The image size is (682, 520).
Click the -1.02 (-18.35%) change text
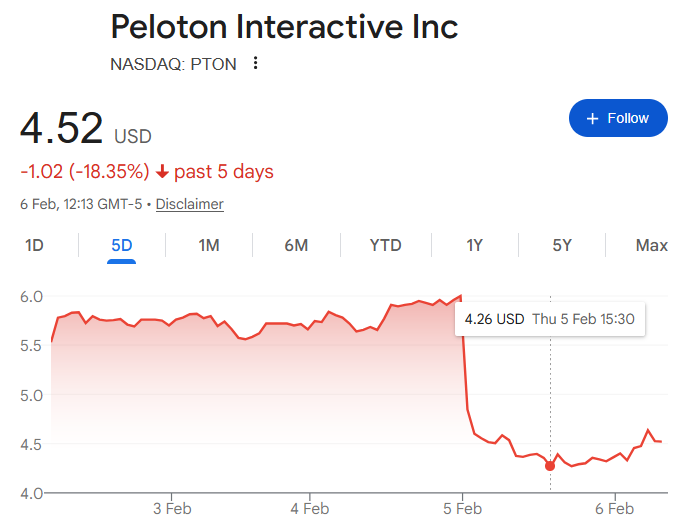[x=85, y=172]
